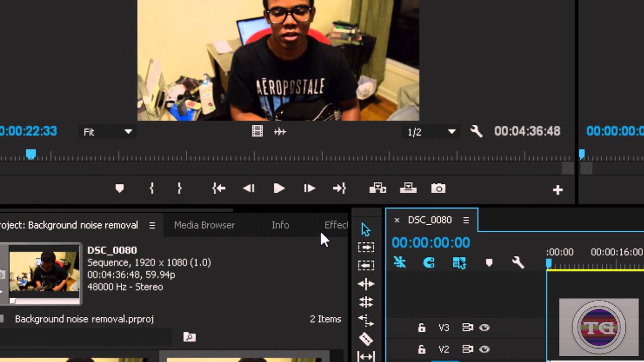Switch to Media Browser tab

pyautogui.click(x=204, y=225)
